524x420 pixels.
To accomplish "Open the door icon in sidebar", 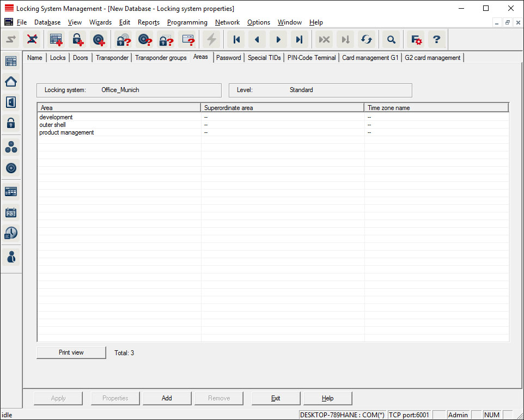I will 11,102.
